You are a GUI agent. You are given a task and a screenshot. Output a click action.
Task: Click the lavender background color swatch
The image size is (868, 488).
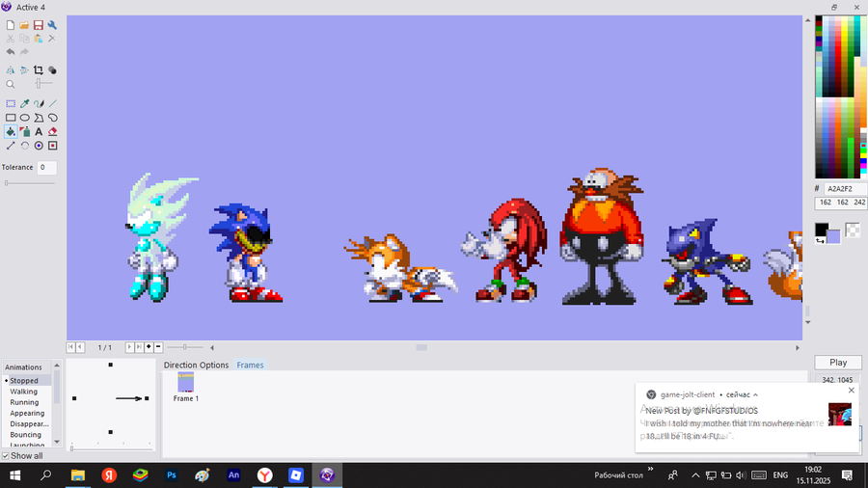[835, 238]
